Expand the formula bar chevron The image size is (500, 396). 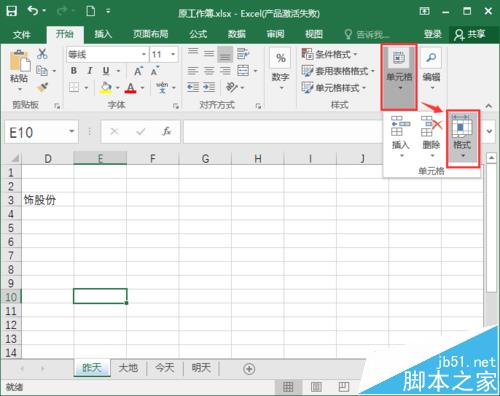click(489, 131)
